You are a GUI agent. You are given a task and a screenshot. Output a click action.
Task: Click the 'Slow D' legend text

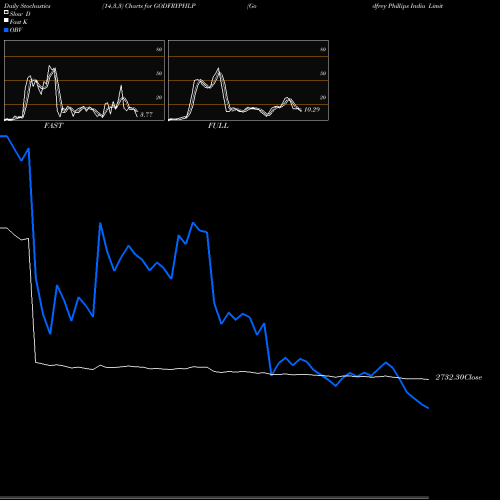click(x=20, y=14)
